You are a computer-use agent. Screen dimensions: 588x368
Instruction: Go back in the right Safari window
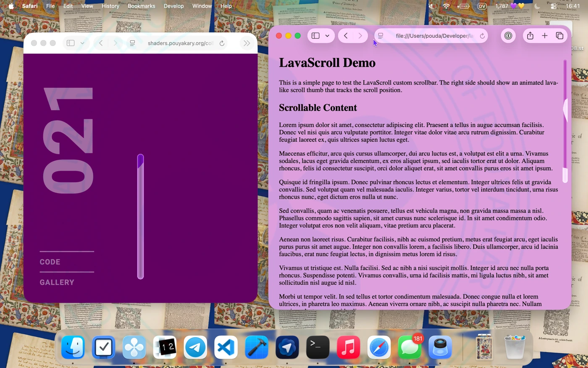pos(346,36)
